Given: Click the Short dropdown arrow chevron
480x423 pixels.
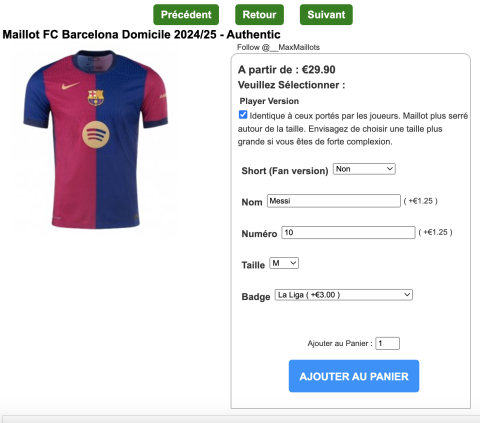Looking at the screenshot, I should pyautogui.click(x=390, y=169).
